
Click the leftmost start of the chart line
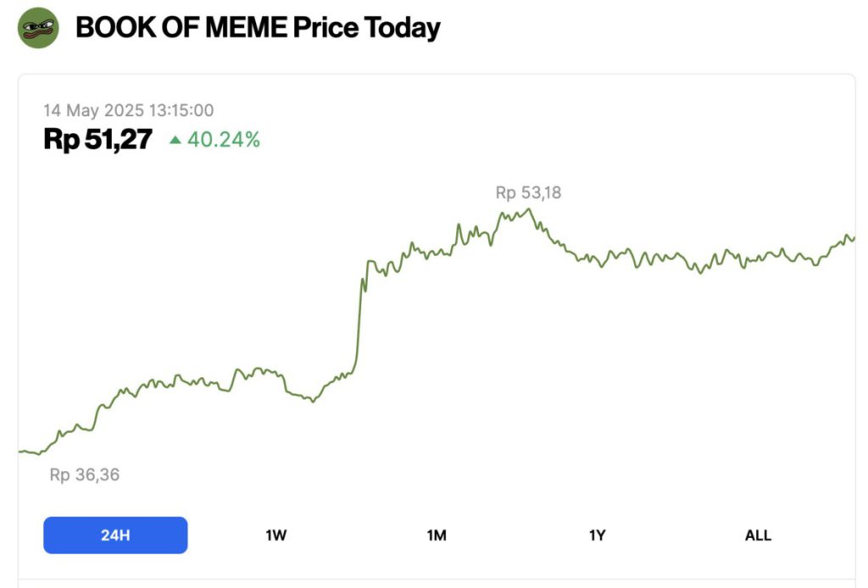click(x=20, y=452)
